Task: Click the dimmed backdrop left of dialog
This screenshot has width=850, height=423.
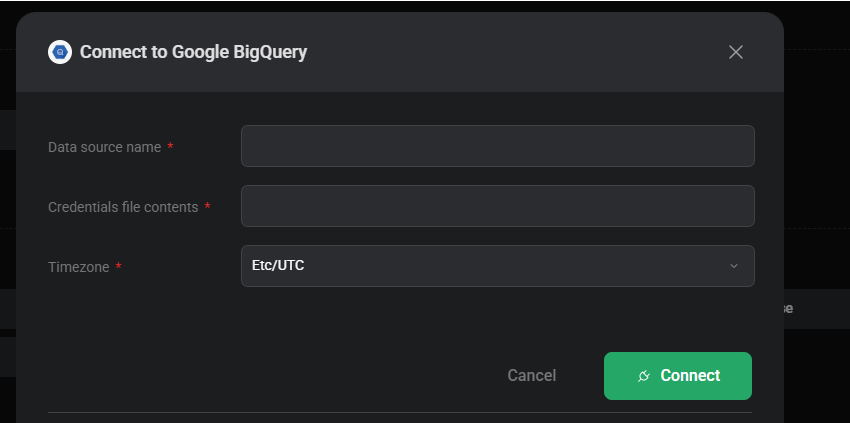Action: 8,217
